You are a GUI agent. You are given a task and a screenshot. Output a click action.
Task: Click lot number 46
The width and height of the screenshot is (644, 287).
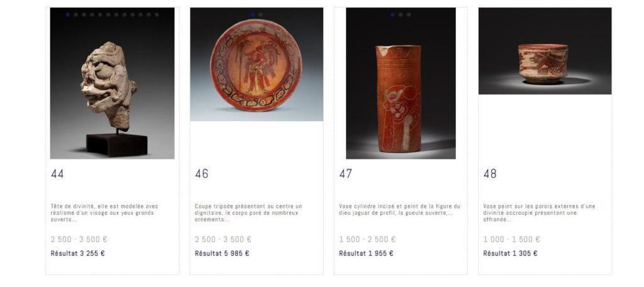pos(201,174)
